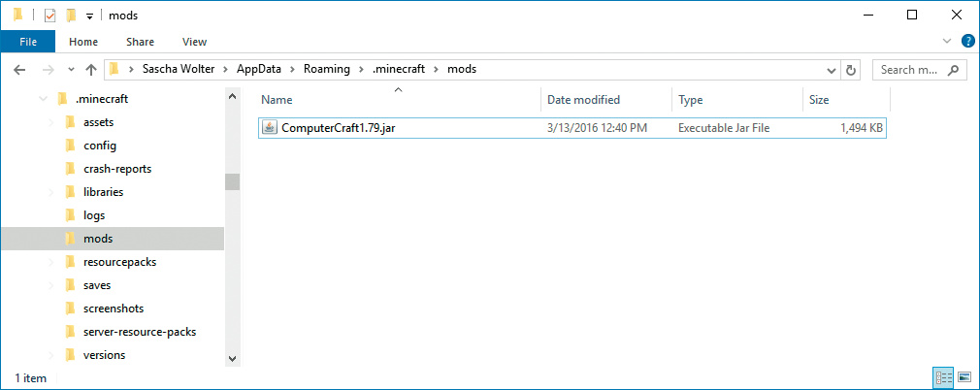980x390 pixels.
Task: Select the resourcepacks folder
Action: point(120,262)
